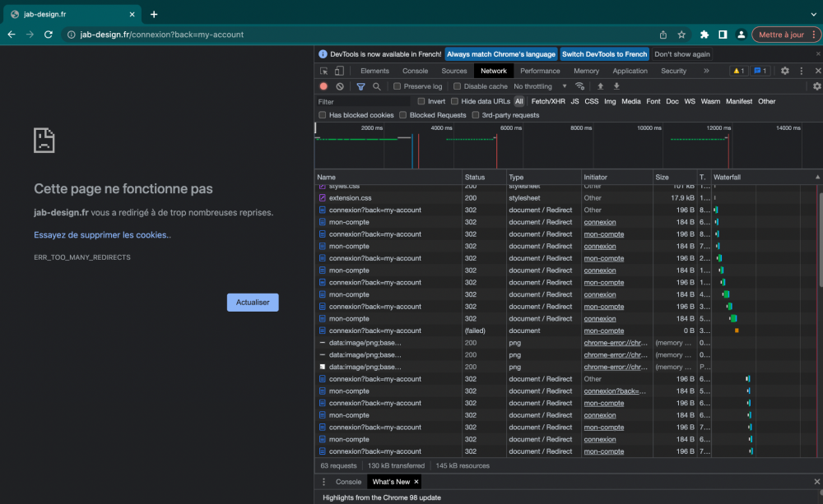Click the import HAR file upload icon
The width and height of the screenshot is (823, 504).
click(x=600, y=86)
